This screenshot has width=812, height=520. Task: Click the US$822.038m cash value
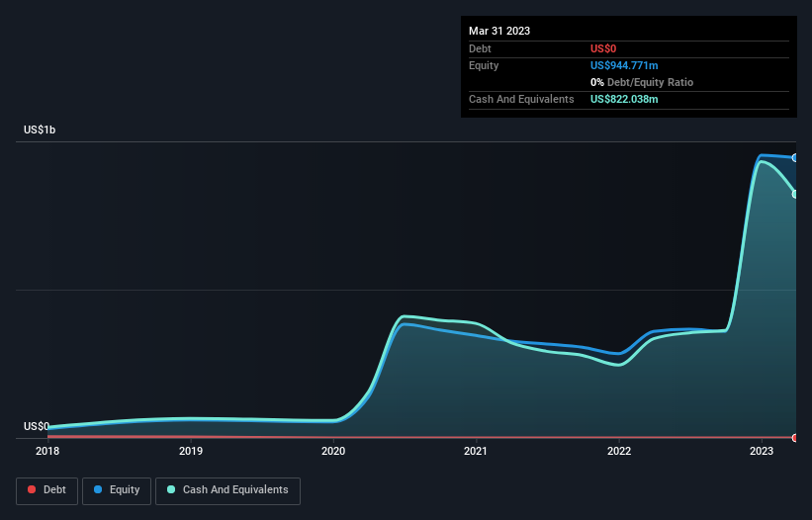[624, 99]
